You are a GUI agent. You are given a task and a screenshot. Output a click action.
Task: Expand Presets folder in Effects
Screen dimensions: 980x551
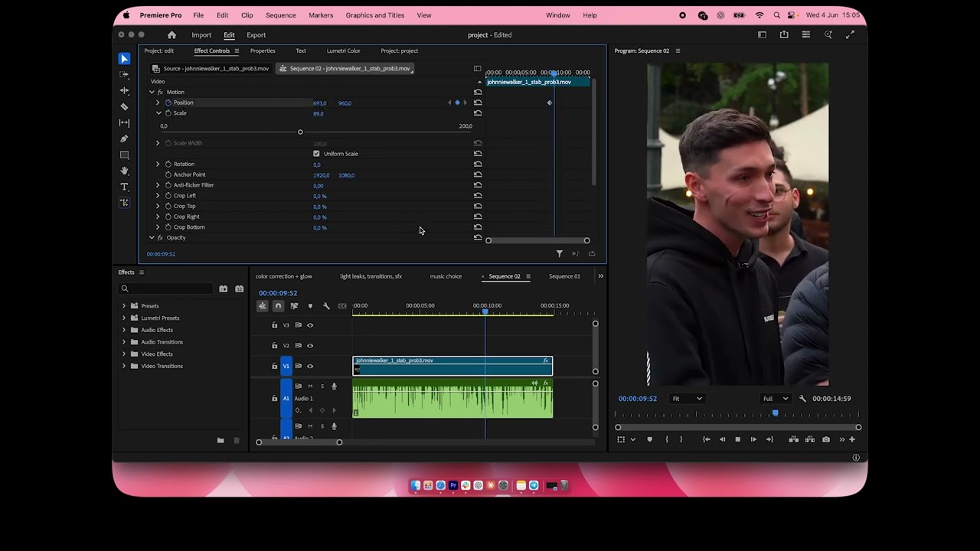coord(124,306)
